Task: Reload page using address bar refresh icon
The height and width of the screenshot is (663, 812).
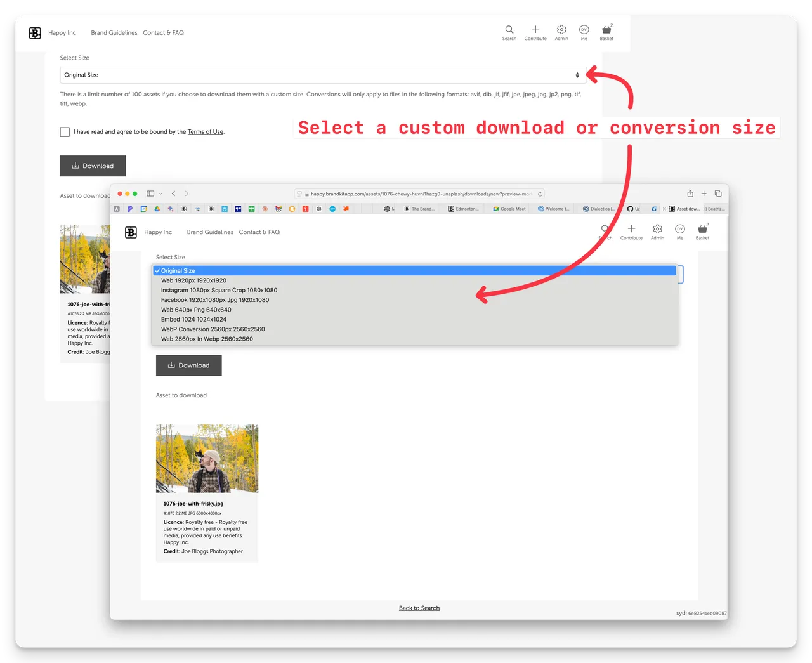Action: pyautogui.click(x=540, y=194)
